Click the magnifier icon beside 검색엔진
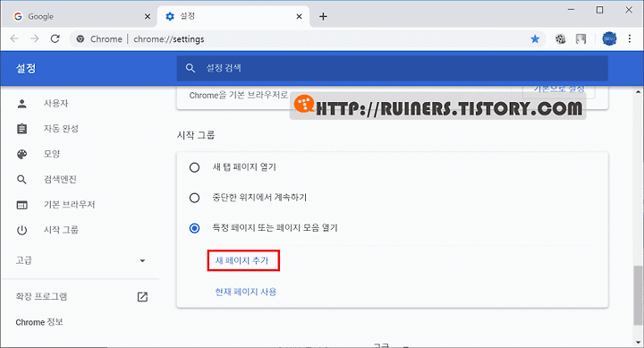 (21, 180)
